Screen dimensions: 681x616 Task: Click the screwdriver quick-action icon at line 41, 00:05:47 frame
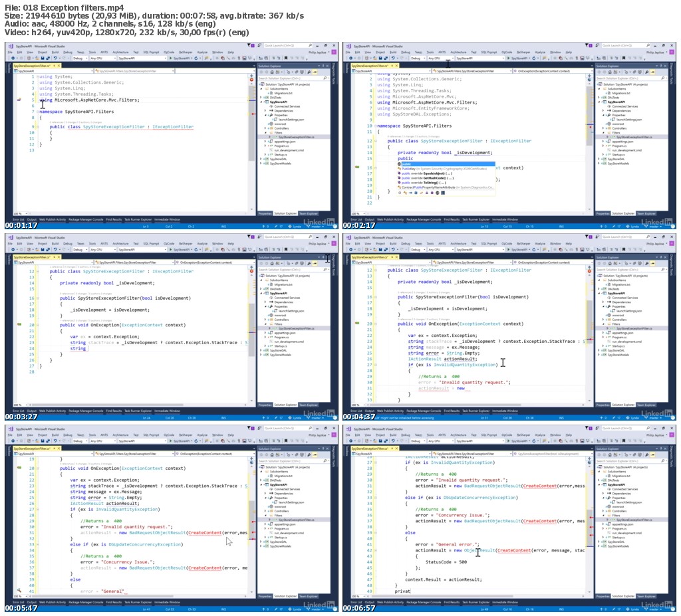tap(19, 590)
